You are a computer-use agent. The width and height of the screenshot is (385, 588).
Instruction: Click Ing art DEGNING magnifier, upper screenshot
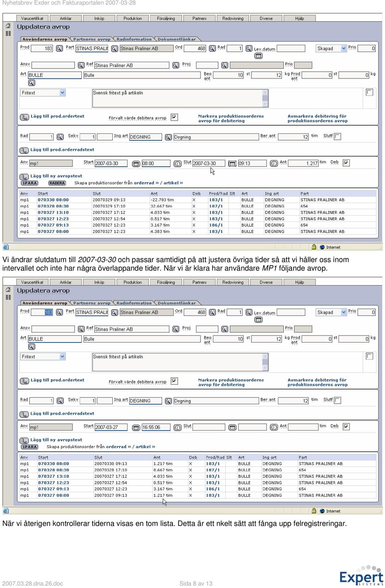tap(168, 137)
